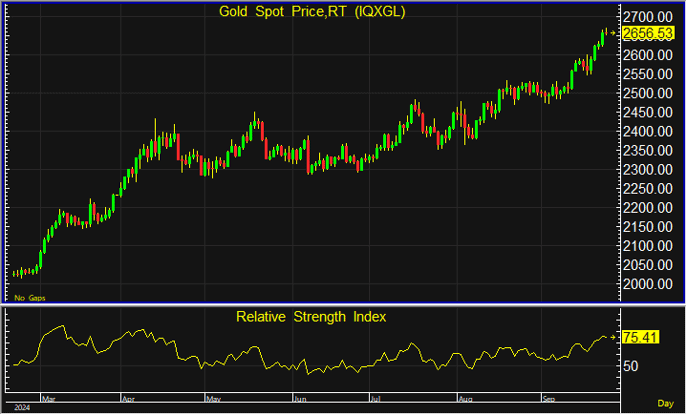The height and width of the screenshot is (415, 687).
Task: Click the 2700.00 level on the price axis
Action: [647, 17]
